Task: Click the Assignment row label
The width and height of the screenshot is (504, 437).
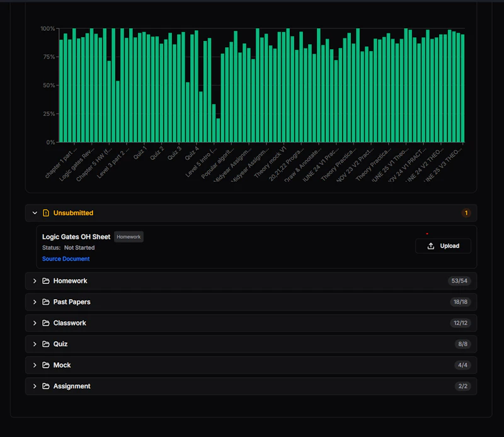Action: coord(72,386)
